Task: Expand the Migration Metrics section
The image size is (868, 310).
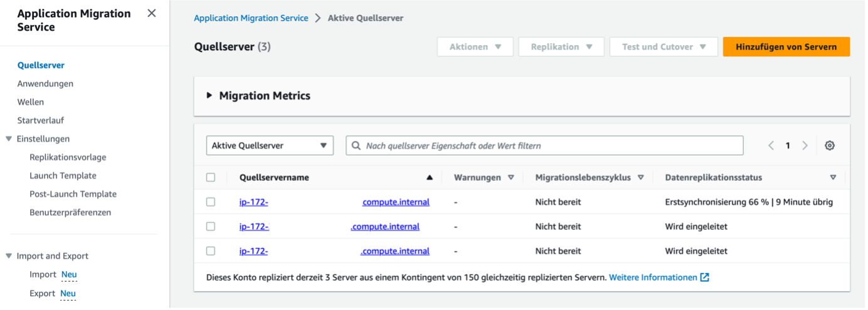Action: (x=209, y=96)
